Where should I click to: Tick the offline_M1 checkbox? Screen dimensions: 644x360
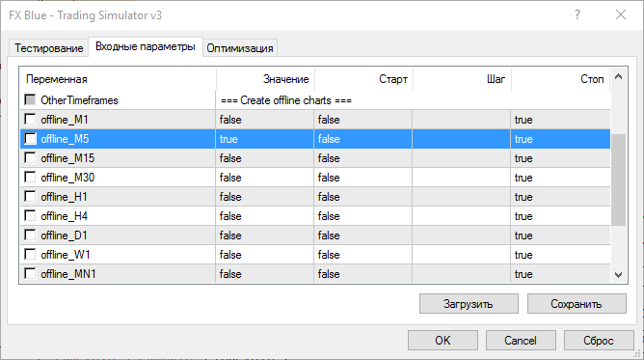[30, 119]
